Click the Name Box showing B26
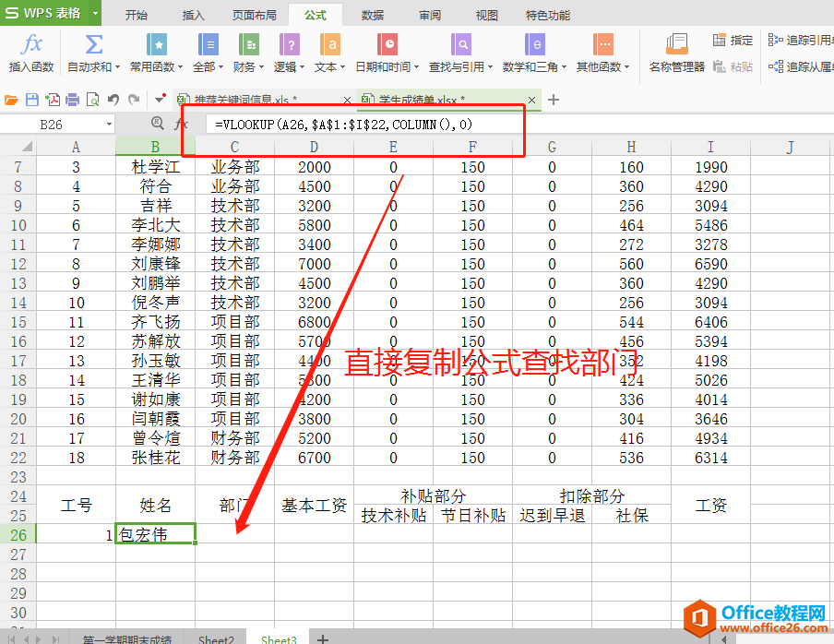 pos(51,125)
